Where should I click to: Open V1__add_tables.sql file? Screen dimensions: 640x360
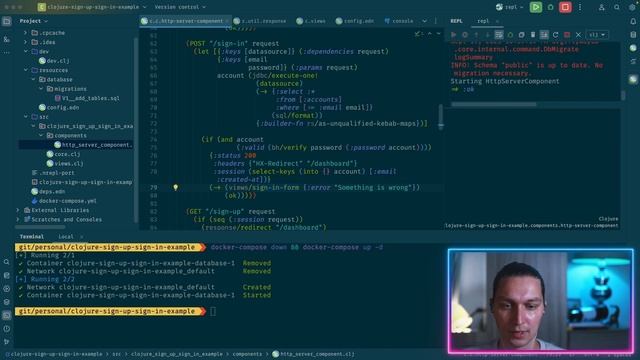87,98
